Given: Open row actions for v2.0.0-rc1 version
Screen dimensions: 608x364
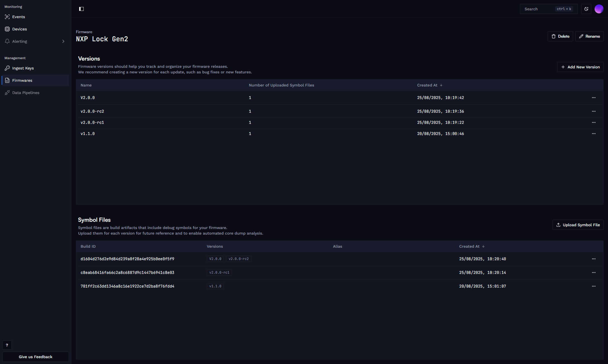Looking at the screenshot, I should coord(594,122).
